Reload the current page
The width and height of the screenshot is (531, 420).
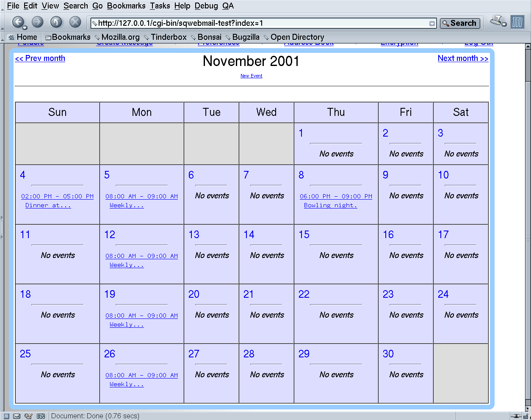56,22
